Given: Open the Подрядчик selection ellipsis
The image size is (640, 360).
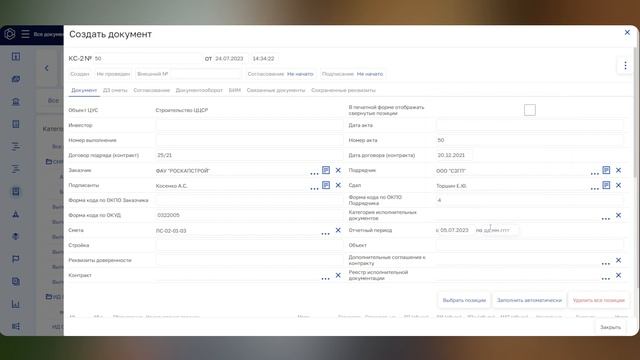Looking at the screenshot, I should [x=595, y=173].
